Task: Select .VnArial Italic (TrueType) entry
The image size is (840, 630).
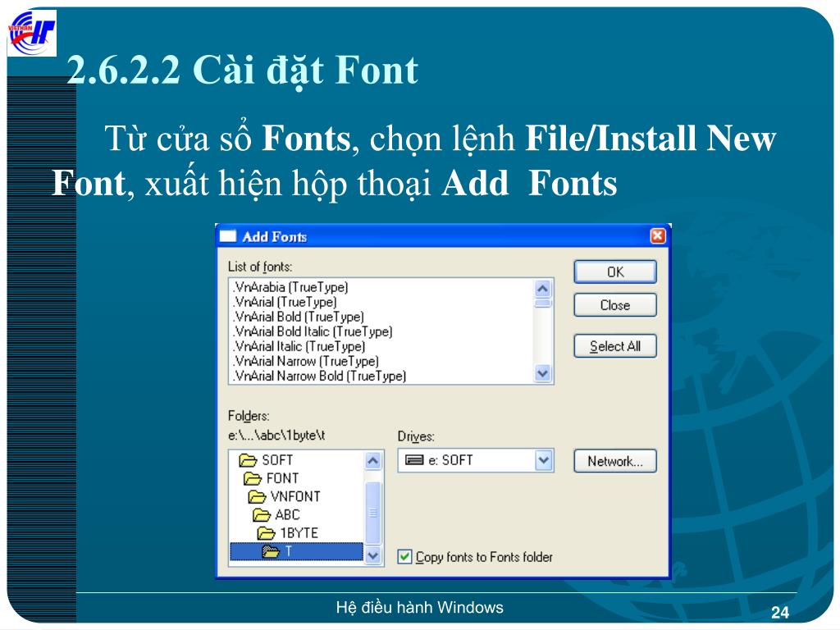Action: coord(299,346)
